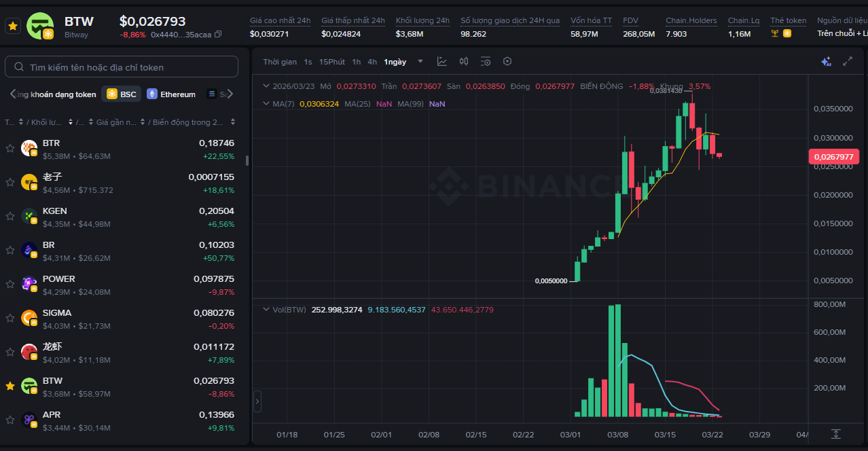Show more chain tabs with right arrow
The height and width of the screenshot is (451, 868).
point(230,94)
